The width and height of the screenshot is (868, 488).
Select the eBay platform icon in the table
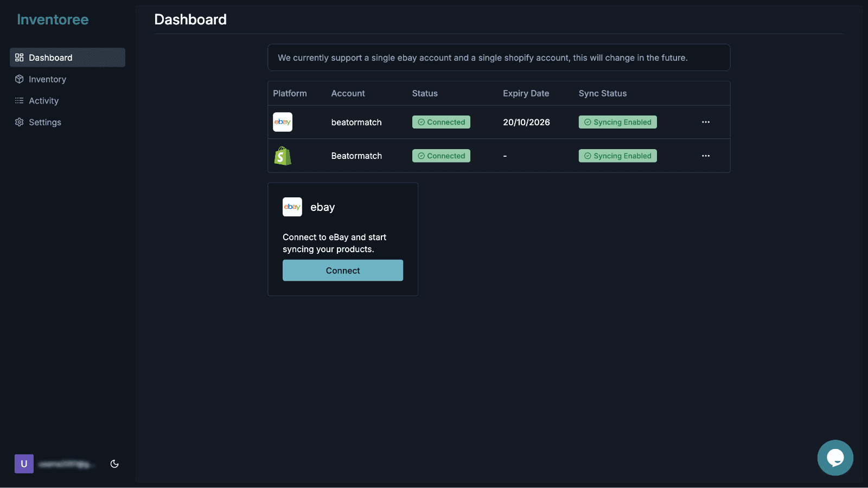pos(283,122)
